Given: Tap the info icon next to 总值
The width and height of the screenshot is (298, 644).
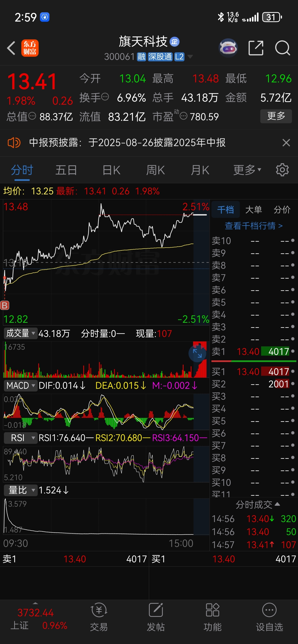Looking at the screenshot, I should click(32, 116).
